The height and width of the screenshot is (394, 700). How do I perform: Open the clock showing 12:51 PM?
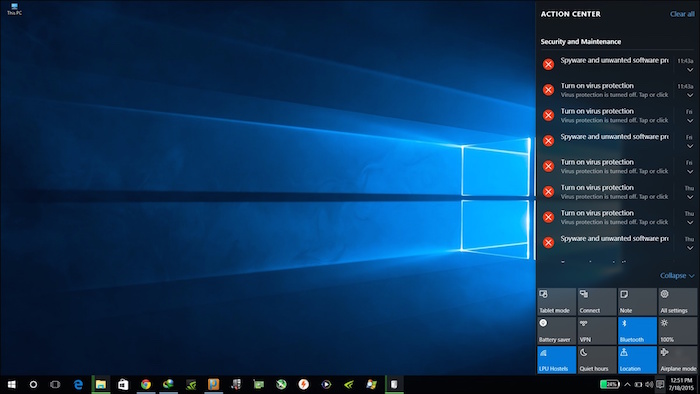click(x=681, y=384)
